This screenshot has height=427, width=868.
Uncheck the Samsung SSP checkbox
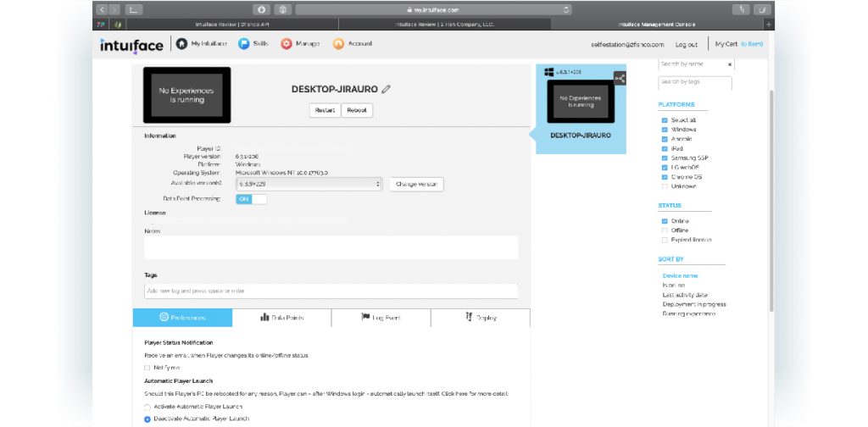coord(665,158)
